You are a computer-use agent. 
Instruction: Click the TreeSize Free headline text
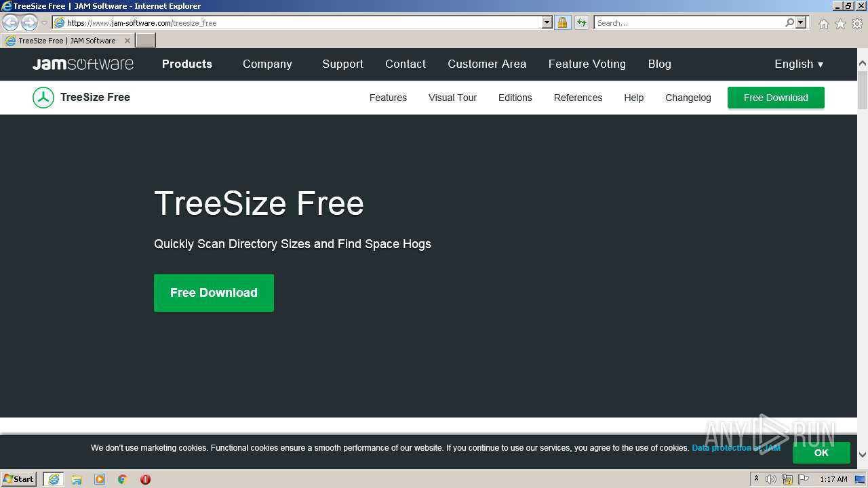259,203
